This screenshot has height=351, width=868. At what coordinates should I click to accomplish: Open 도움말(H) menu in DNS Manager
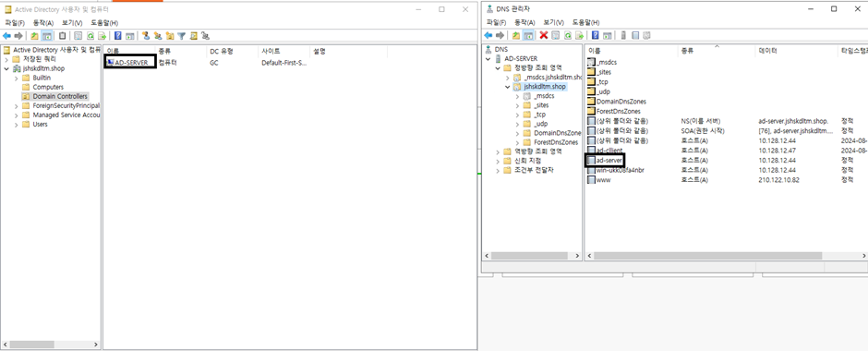pos(586,23)
